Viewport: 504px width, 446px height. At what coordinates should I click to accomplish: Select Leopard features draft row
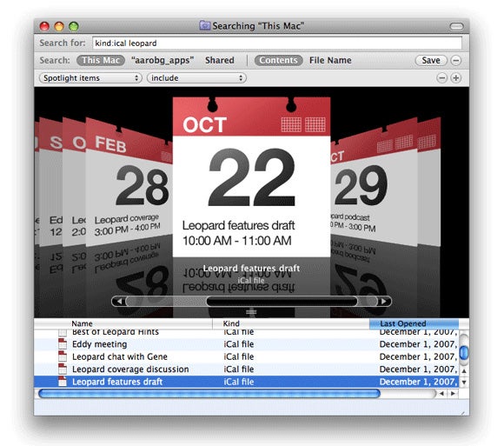[x=247, y=382]
